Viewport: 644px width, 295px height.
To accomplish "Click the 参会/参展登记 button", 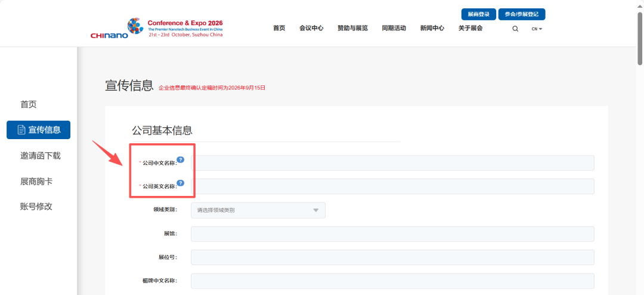I will tap(522, 14).
